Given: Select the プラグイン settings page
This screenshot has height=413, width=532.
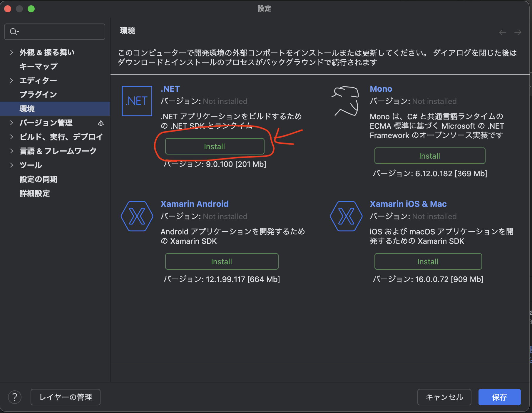Looking at the screenshot, I should (38, 94).
